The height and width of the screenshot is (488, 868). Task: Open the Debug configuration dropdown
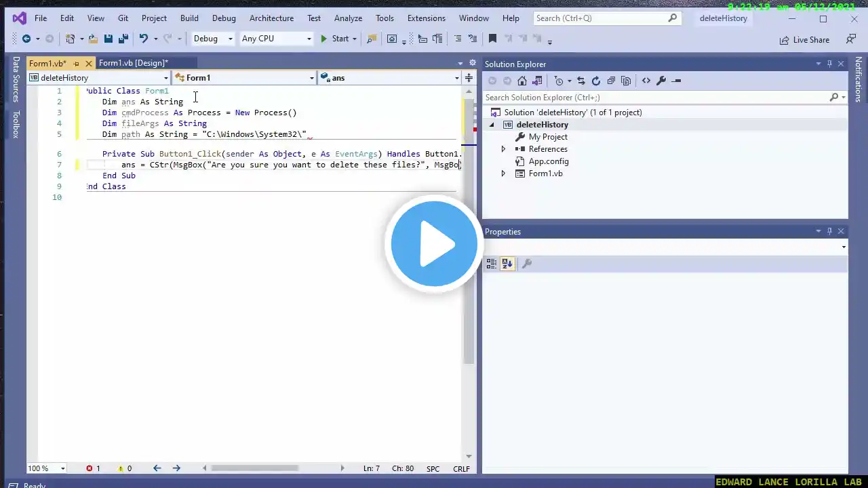(213, 39)
